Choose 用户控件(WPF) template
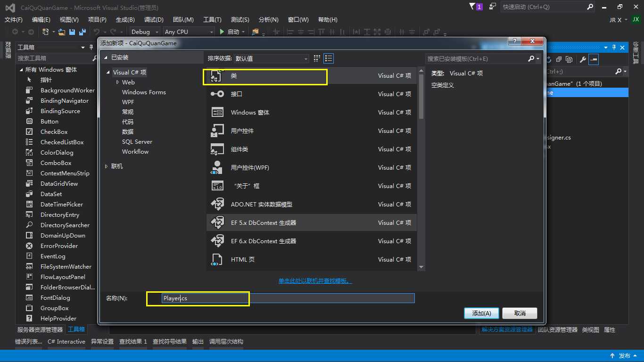The image size is (644, 362). (312, 167)
